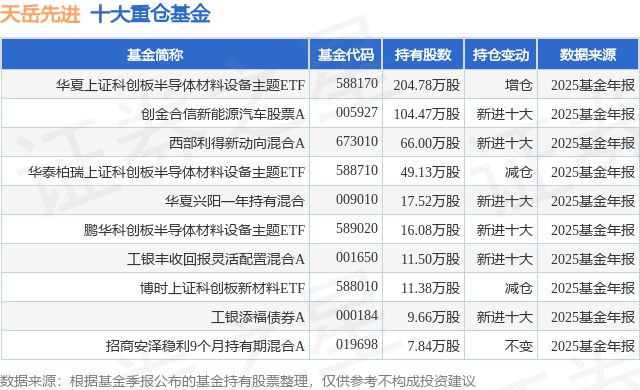Click the 持有股数 column header

point(423,55)
